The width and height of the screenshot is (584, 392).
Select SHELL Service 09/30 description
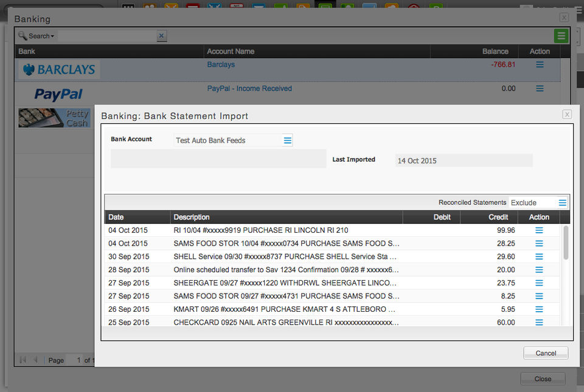[285, 256]
